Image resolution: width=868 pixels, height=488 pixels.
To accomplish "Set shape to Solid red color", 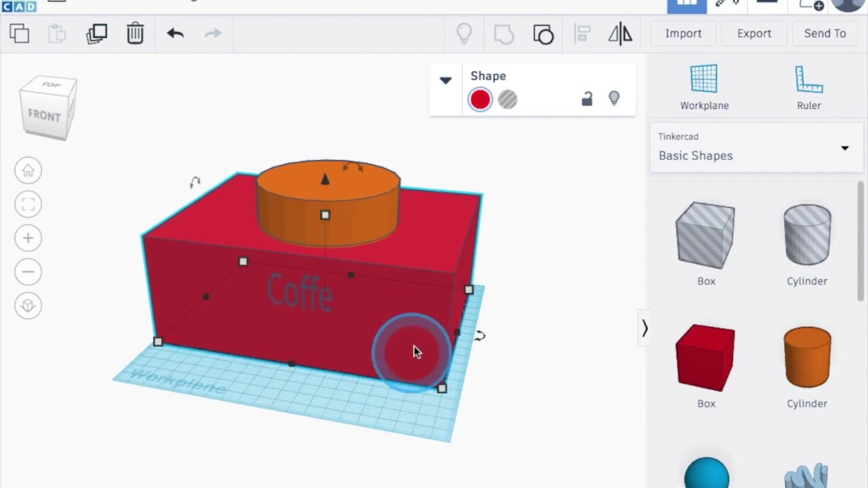I will click(x=480, y=100).
